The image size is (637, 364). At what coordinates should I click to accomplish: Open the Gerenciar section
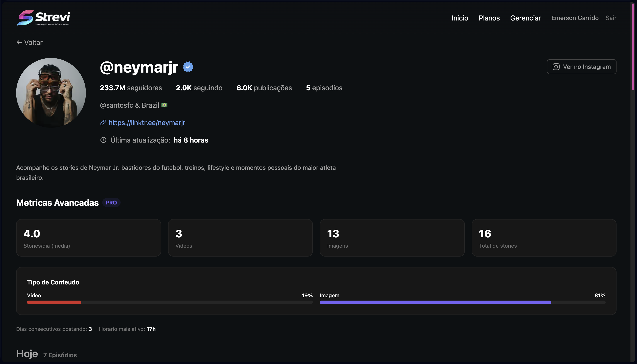coord(525,18)
